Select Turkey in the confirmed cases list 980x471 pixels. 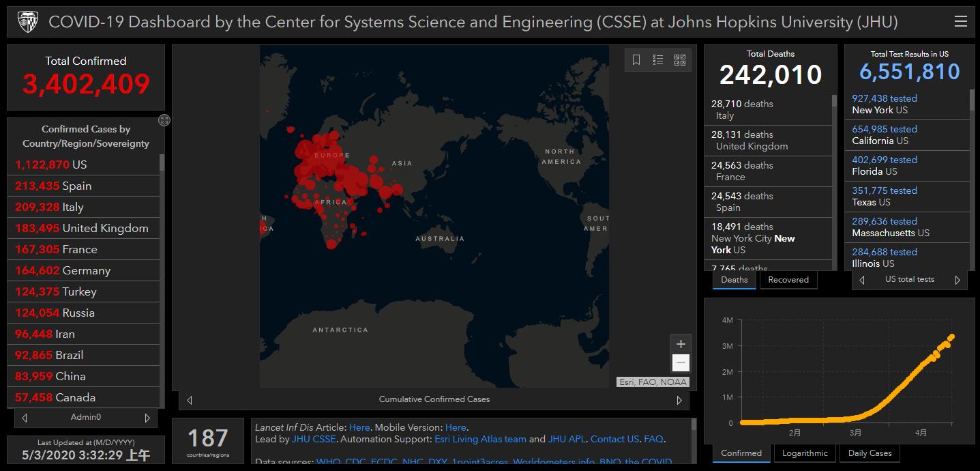84,291
